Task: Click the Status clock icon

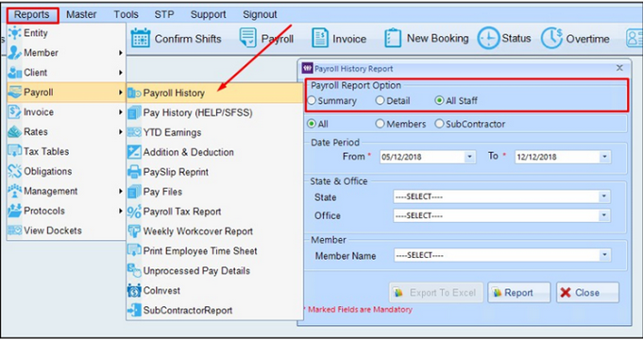Action: coord(488,38)
